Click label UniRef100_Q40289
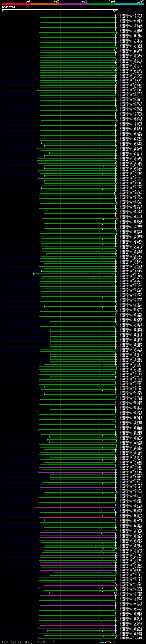 [x=131, y=48]
